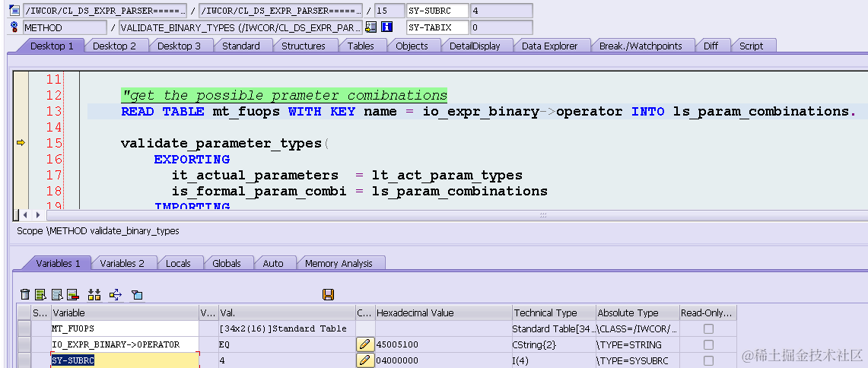The image size is (868, 368).
Task: Toggle Read-Only checkbox for IO_EXPR_BINARY->OPERATOR
Action: coord(708,344)
